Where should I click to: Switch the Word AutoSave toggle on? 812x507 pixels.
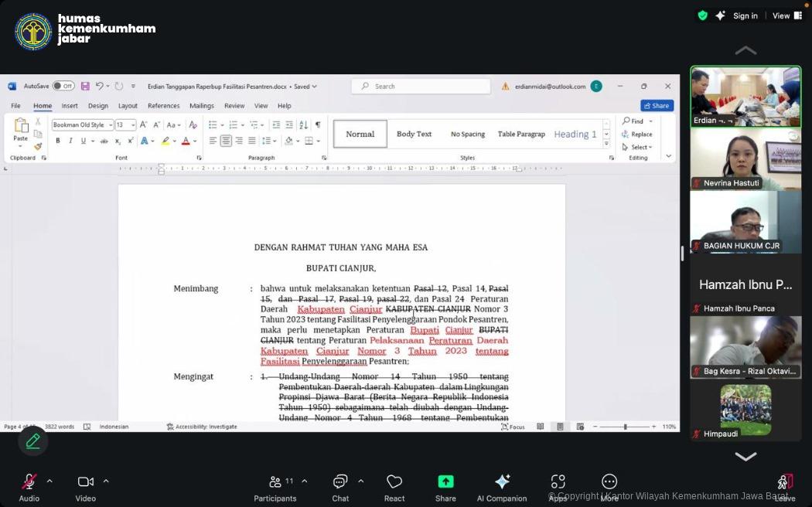click(63, 87)
